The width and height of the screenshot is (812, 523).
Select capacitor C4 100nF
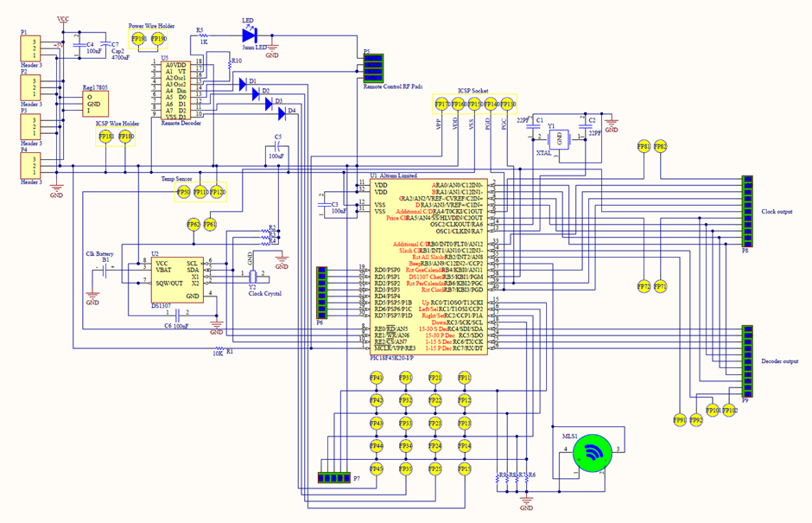point(79,45)
